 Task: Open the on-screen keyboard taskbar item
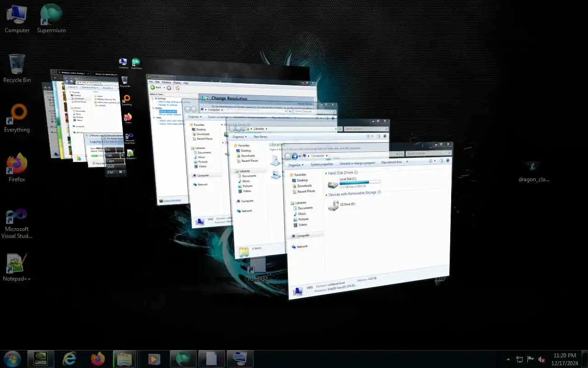[x=240, y=358]
